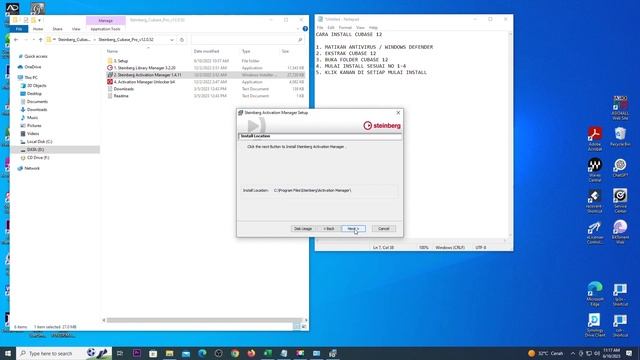This screenshot has height=360, width=640.
Task: Sort files by Date modified column
Action: (207, 51)
